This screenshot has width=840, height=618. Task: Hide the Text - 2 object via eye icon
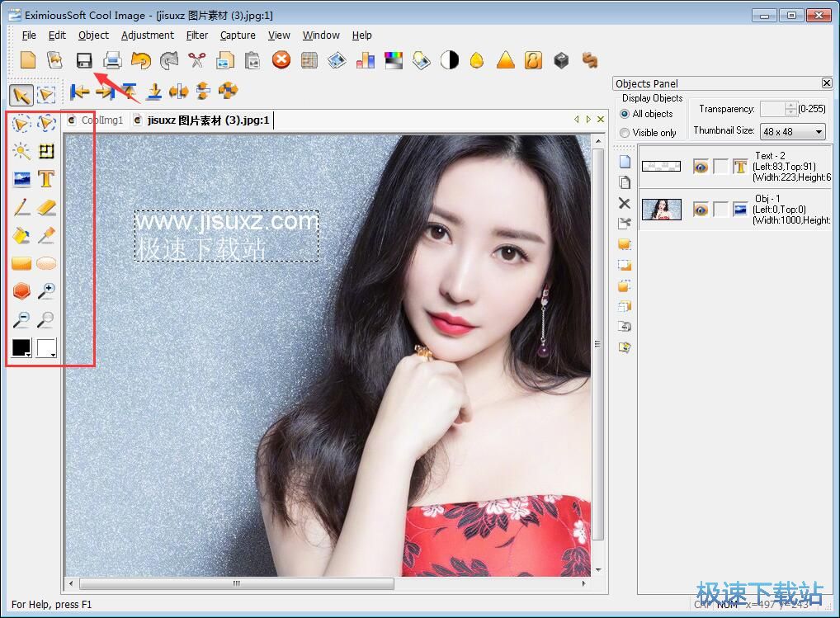click(x=701, y=167)
